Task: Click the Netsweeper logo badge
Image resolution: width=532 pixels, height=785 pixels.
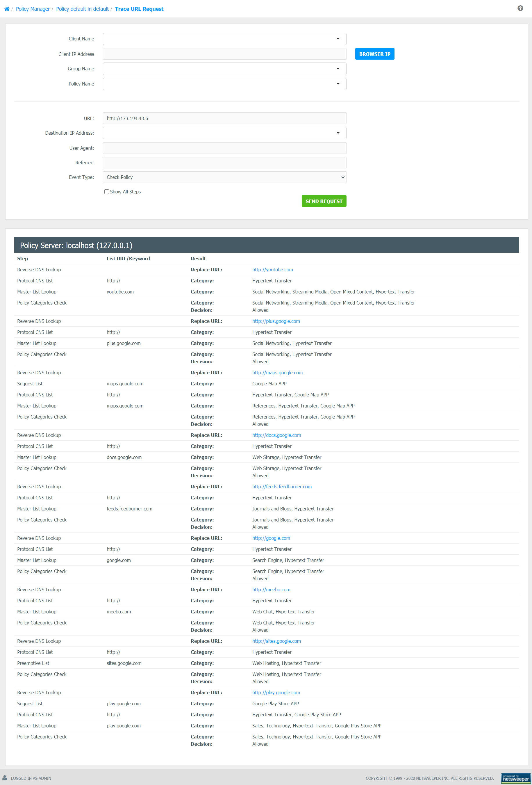Action: (x=515, y=778)
